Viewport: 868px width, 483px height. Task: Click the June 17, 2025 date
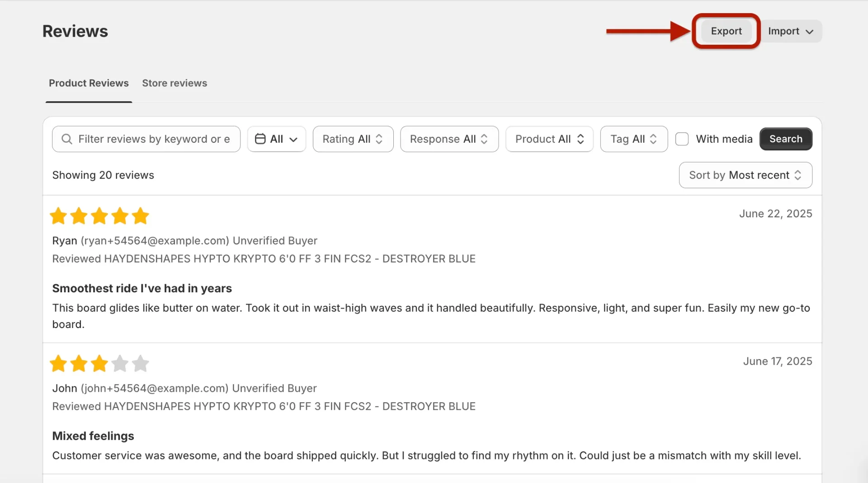[x=778, y=361]
